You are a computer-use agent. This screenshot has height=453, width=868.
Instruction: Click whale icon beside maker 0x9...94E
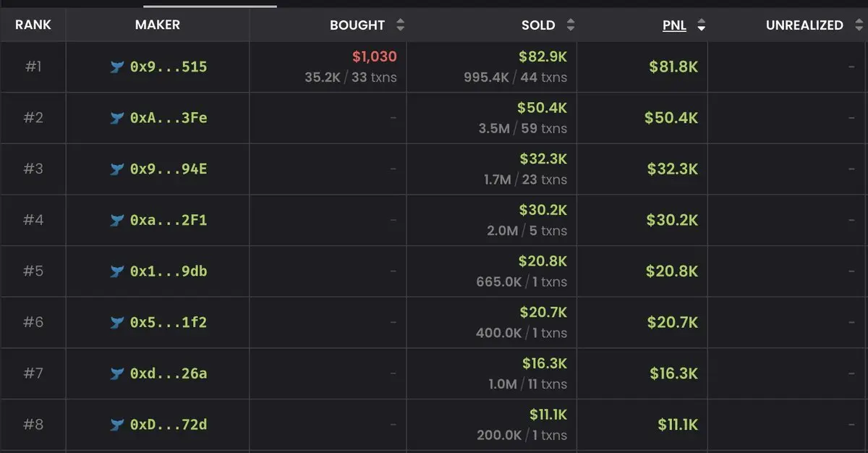click(117, 169)
